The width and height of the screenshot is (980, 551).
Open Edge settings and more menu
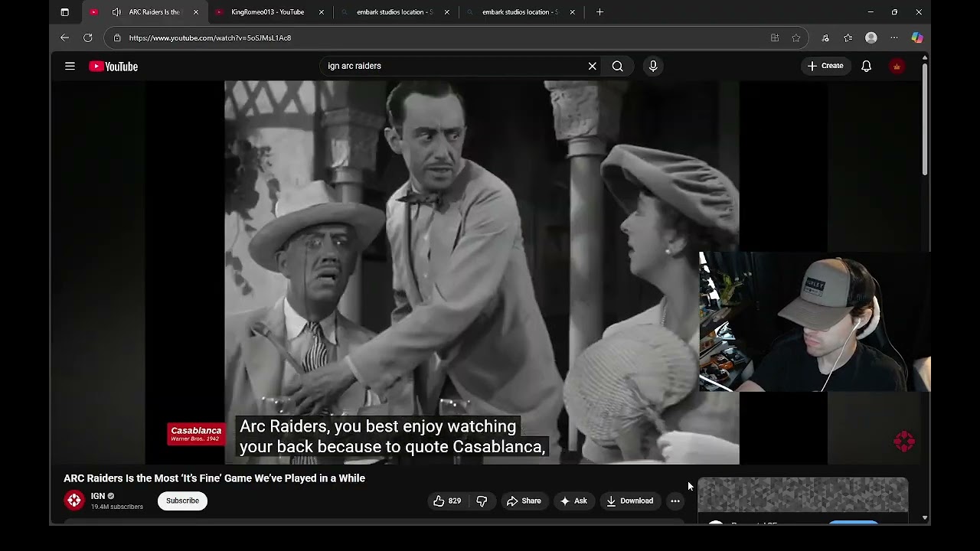click(x=893, y=37)
